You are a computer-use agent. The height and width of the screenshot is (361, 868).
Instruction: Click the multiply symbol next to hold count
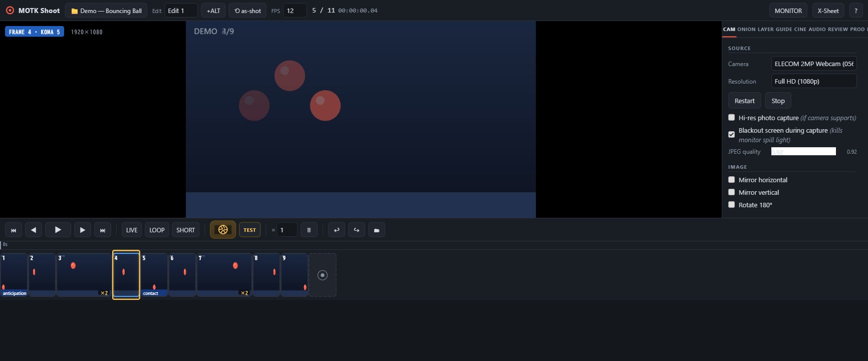[x=273, y=230]
